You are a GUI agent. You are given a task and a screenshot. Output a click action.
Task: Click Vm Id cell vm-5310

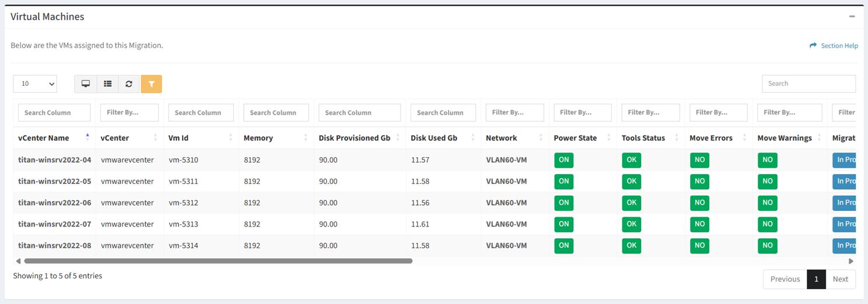click(x=183, y=160)
